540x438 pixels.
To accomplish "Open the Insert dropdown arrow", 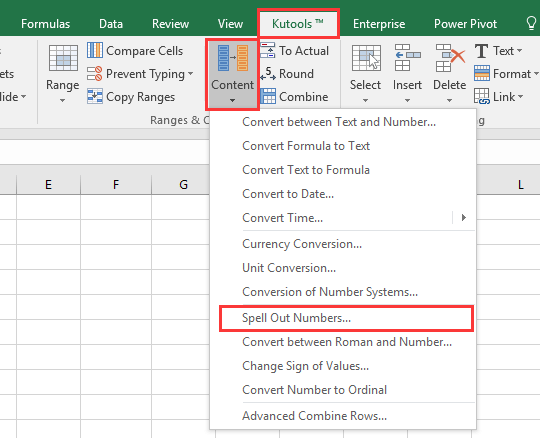I will click(407, 101).
